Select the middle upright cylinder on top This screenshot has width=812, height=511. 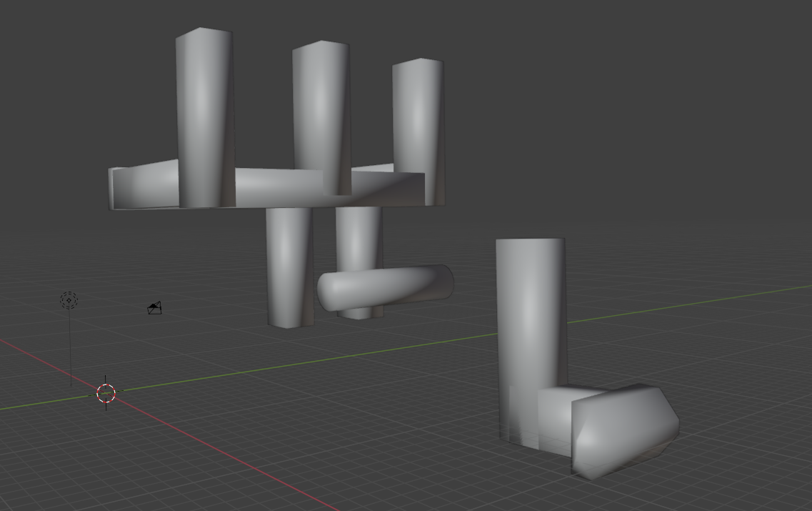pyautogui.click(x=321, y=107)
